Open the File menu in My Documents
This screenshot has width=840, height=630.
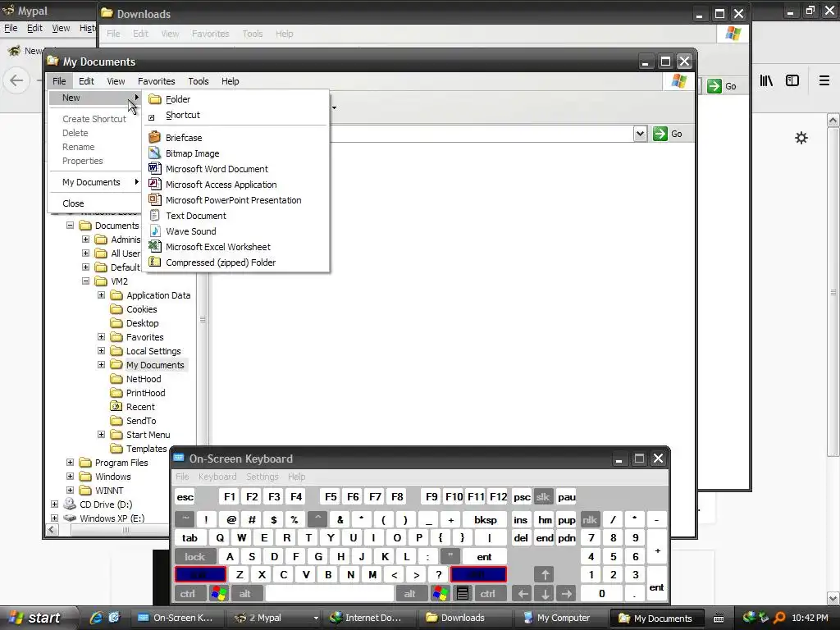coord(59,81)
